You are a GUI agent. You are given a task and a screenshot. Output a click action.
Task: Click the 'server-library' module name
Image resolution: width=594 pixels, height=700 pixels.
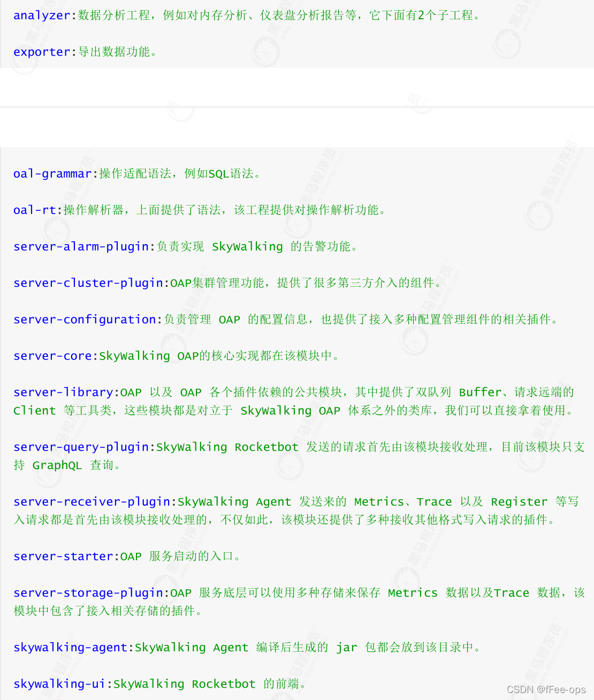point(63,392)
